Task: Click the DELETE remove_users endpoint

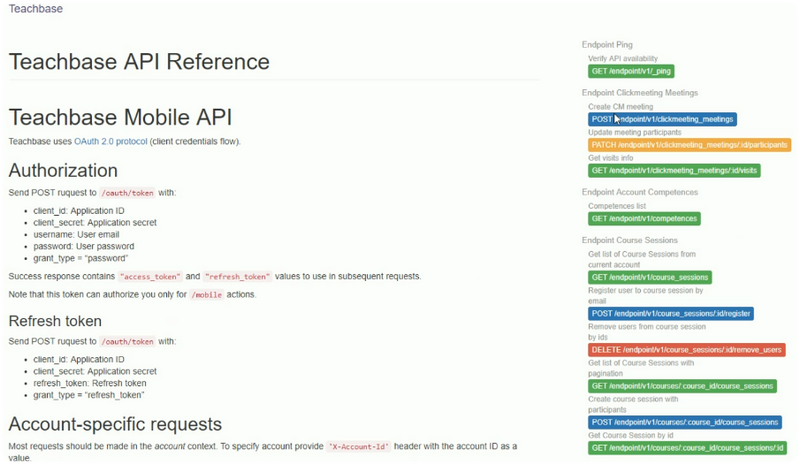Action: (687, 350)
